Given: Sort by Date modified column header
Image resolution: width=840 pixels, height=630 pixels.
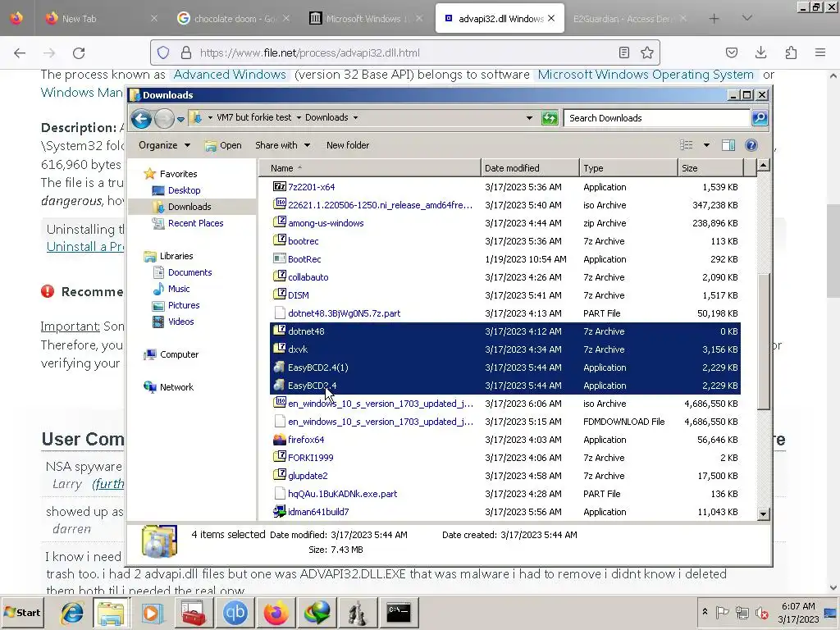Looking at the screenshot, I should [x=530, y=168].
